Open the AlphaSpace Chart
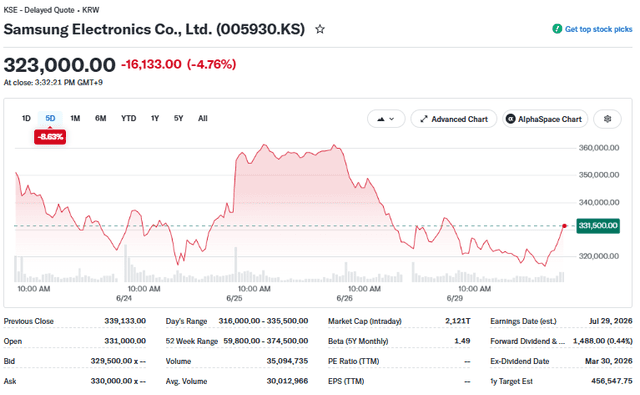Viewport: 640px width, 395px height. click(545, 119)
